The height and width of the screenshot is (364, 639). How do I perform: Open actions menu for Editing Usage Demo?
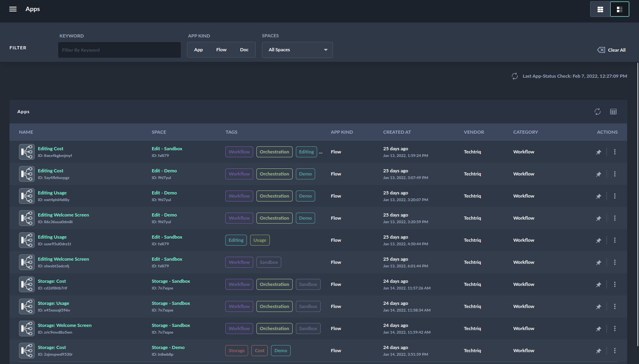pos(615,196)
